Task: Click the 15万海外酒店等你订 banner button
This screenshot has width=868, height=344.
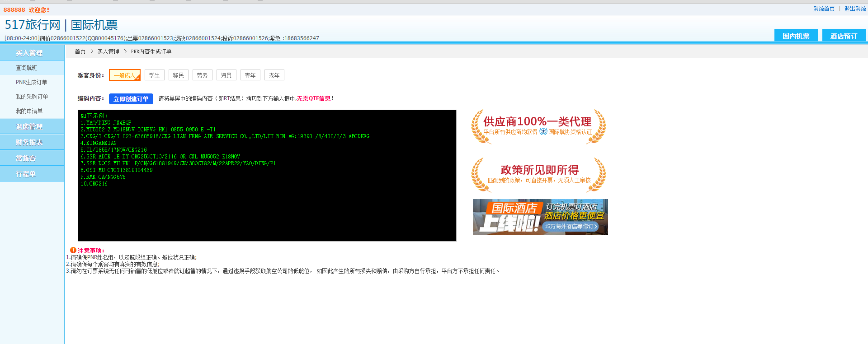Action: coord(571,226)
